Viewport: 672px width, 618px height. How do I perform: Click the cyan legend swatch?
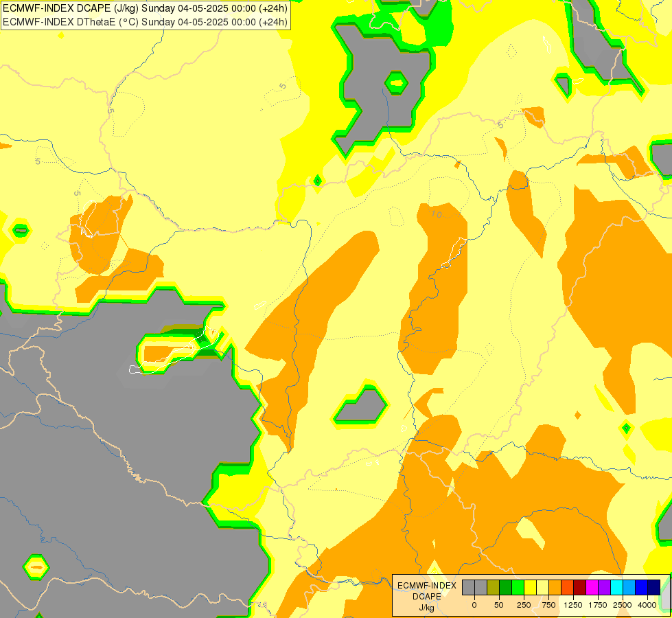tap(616, 588)
